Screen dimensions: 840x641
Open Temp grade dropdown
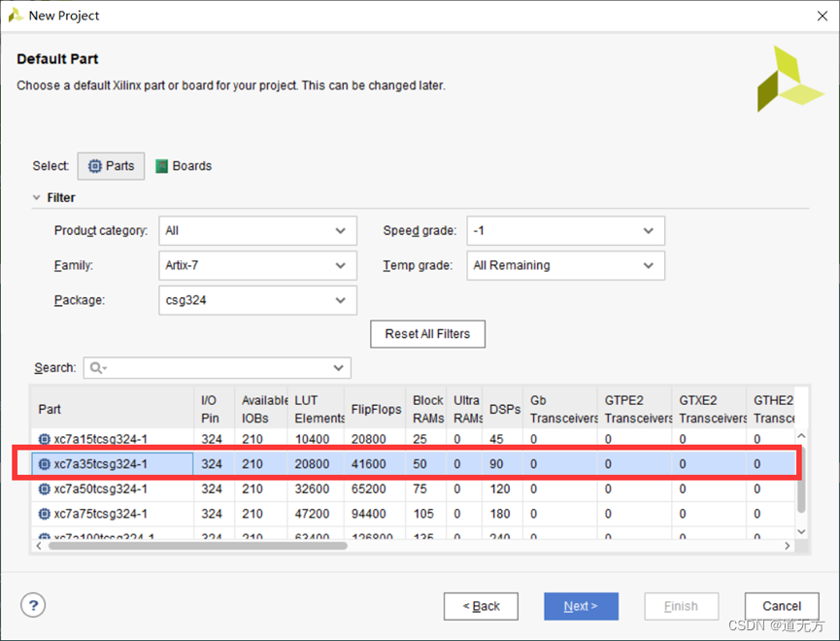pos(566,265)
